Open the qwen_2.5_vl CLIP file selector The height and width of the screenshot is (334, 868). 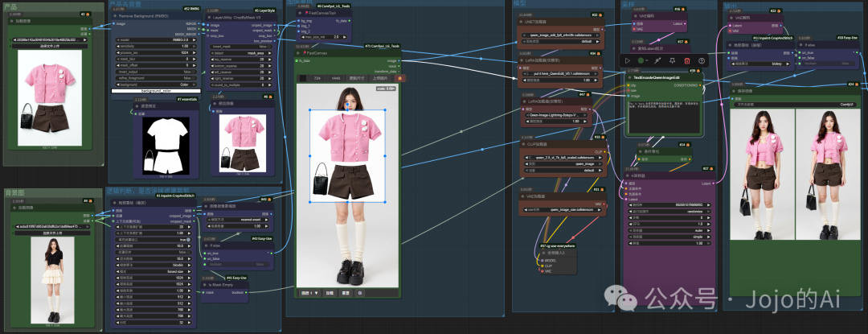(561, 157)
